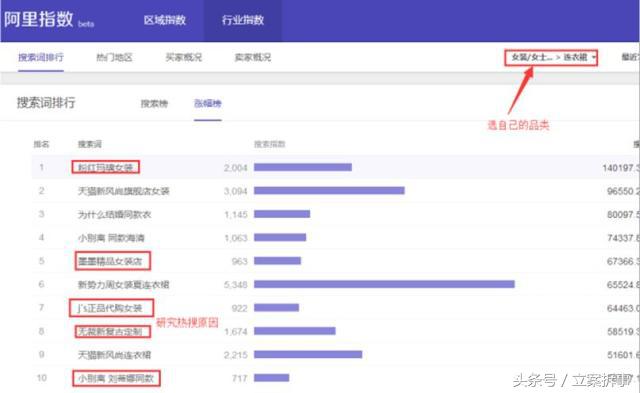Click search index value 1,063
The image size is (640, 393).
coord(236,238)
